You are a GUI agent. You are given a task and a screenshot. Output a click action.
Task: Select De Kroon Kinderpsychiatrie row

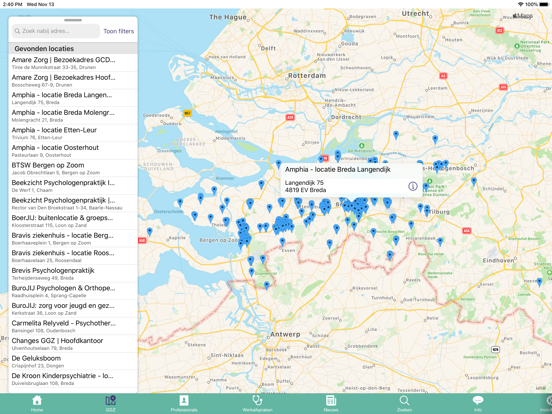[73, 380]
